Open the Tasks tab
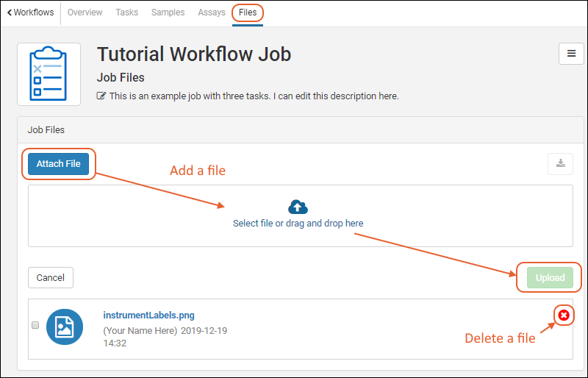 pos(127,13)
